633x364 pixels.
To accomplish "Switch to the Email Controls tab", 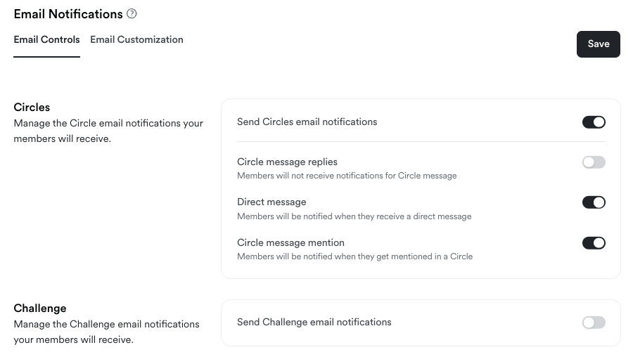I will 46,40.
